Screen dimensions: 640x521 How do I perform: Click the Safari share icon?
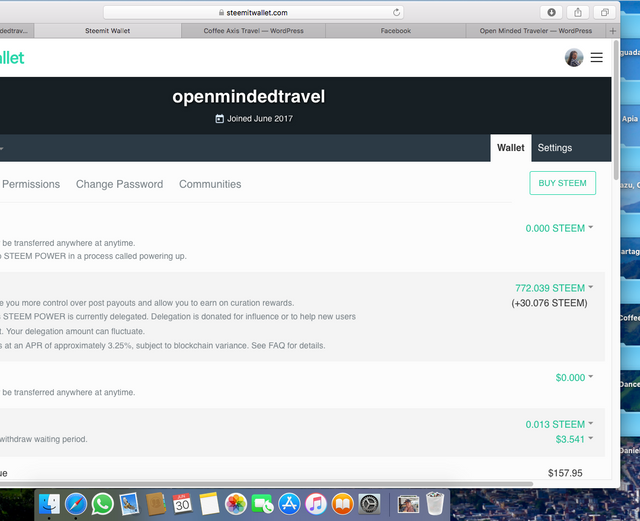click(578, 13)
